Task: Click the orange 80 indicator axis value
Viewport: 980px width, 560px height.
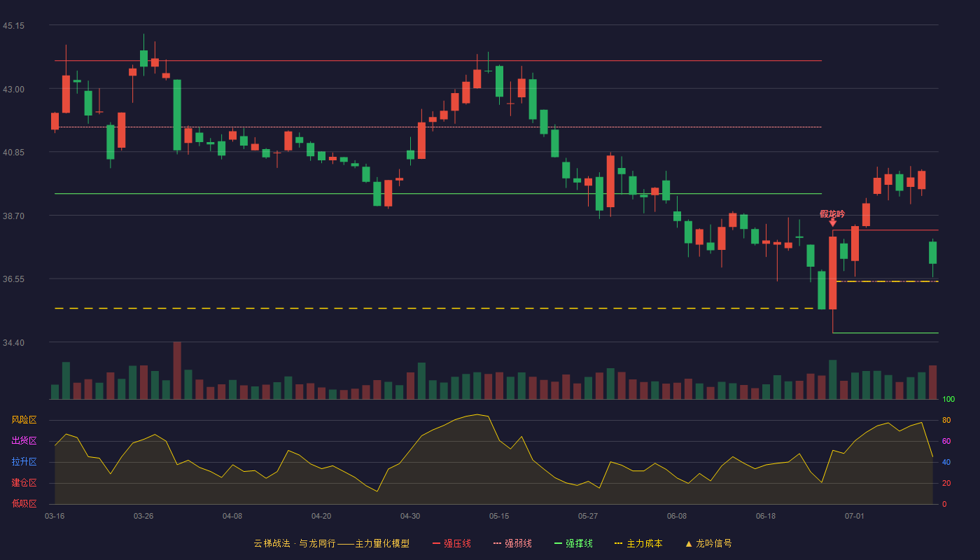Action: 946,420
